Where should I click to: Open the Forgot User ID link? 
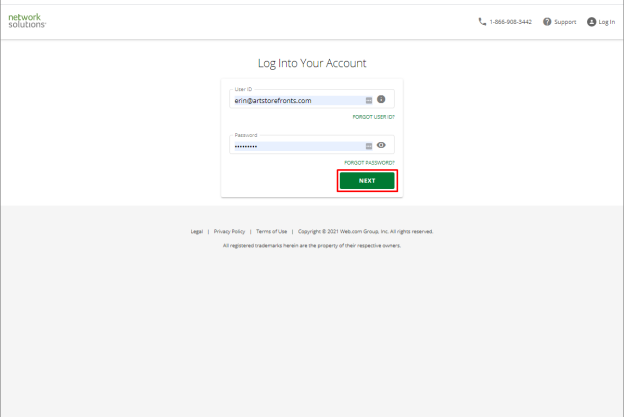click(373, 117)
